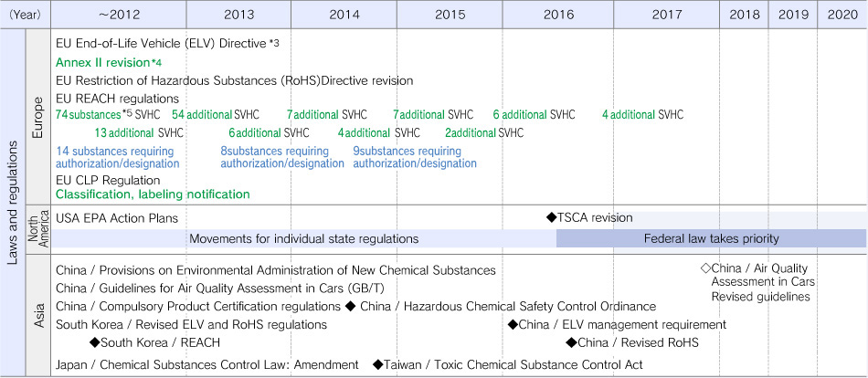Click the 2014 year column header
The width and height of the screenshot is (868, 378).
[x=344, y=15]
